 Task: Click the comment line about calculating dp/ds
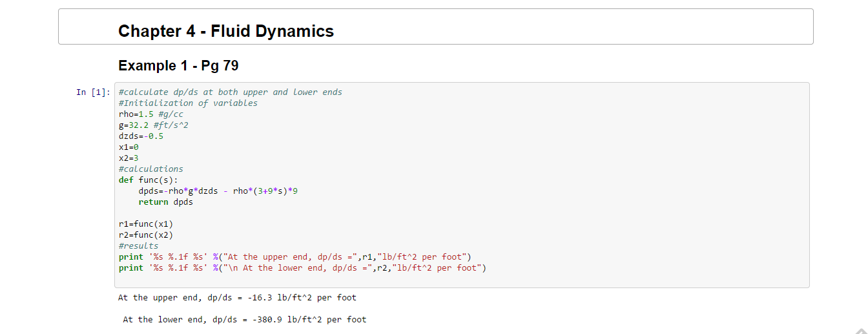pos(230,92)
